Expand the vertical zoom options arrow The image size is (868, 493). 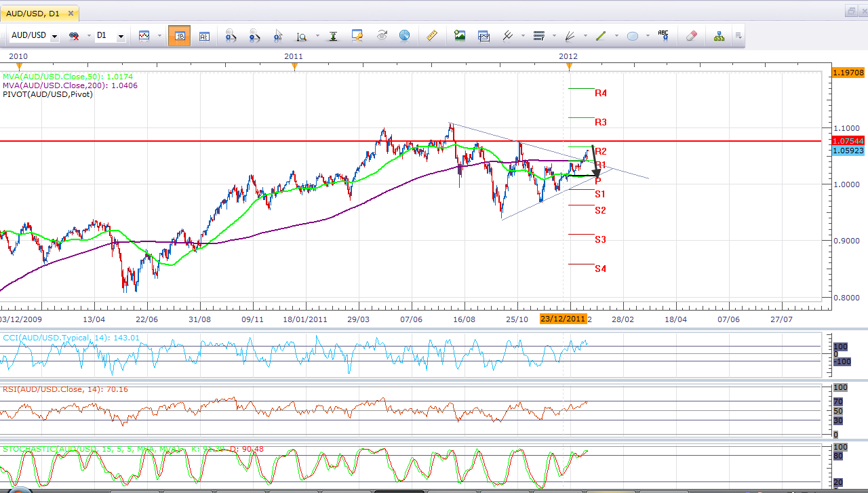coord(316,36)
